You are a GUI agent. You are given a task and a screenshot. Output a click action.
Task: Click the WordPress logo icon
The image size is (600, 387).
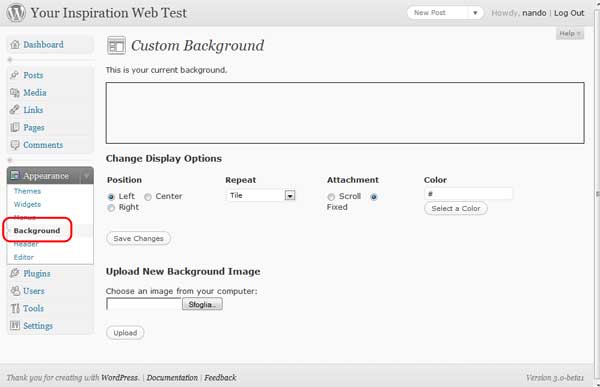point(16,13)
